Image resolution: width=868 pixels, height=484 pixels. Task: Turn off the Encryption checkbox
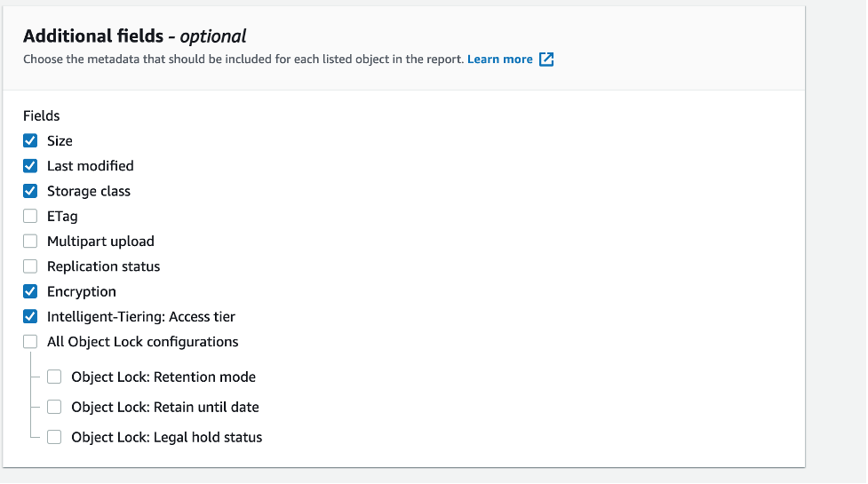pyautogui.click(x=30, y=291)
